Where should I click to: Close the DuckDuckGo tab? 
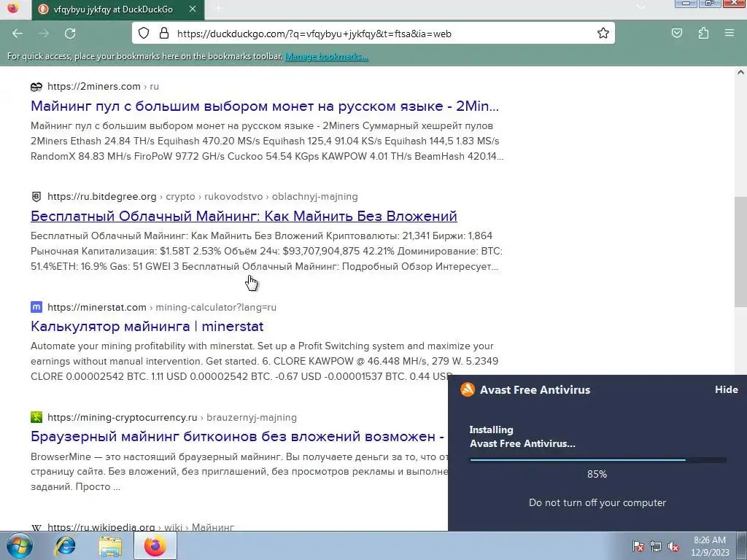click(x=193, y=9)
